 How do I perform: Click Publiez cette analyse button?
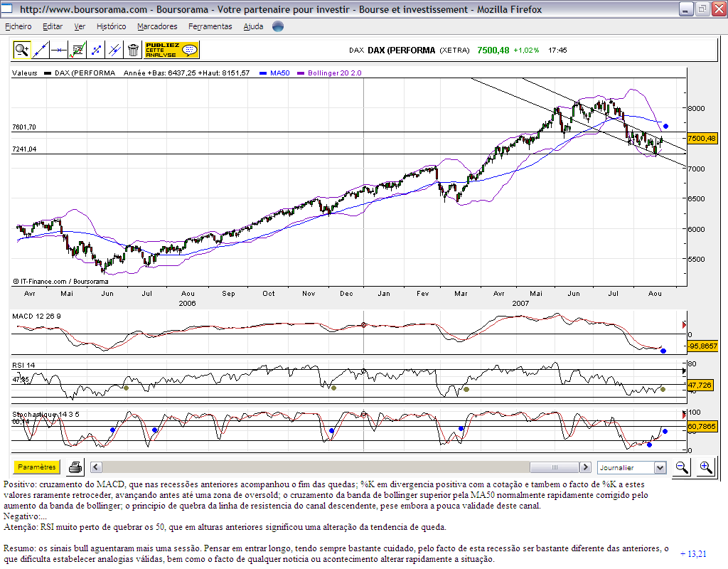(x=172, y=50)
